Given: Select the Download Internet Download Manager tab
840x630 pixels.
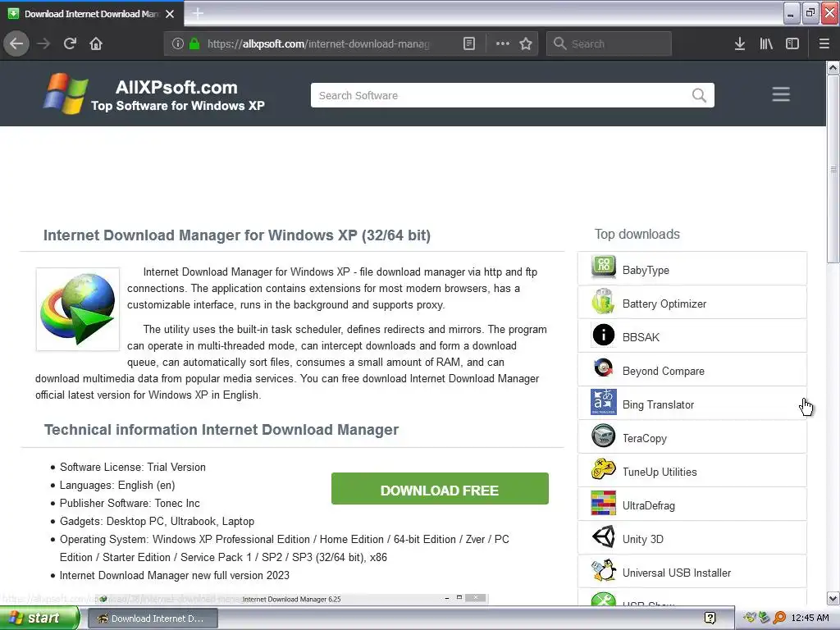Looking at the screenshot, I should click(92, 14).
